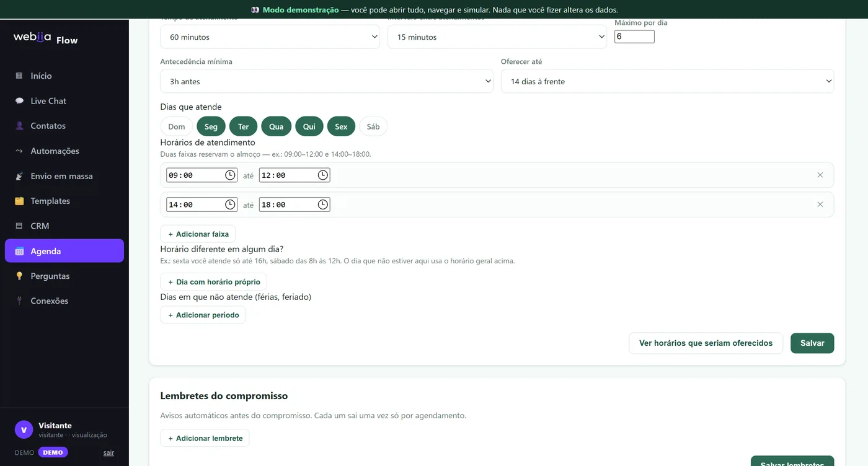This screenshot has height=466, width=868.
Task: Open the 60 minutos duration dropdown
Action: coord(270,37)
